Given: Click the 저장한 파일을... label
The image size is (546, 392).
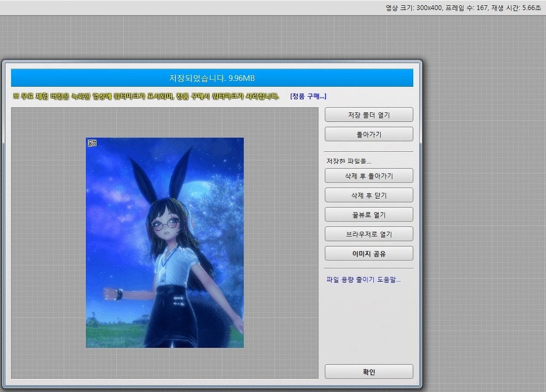Looking at the screenshot, I should (349, 161).
